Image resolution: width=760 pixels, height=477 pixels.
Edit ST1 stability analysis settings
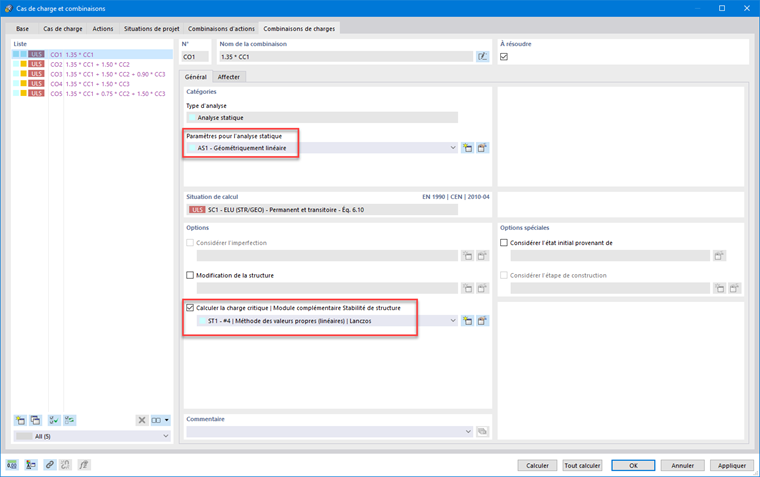tap(482, 321)
